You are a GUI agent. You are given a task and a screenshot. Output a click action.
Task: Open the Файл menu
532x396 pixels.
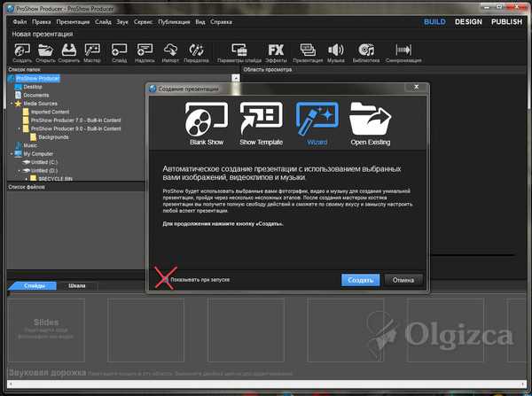[20, 22]
